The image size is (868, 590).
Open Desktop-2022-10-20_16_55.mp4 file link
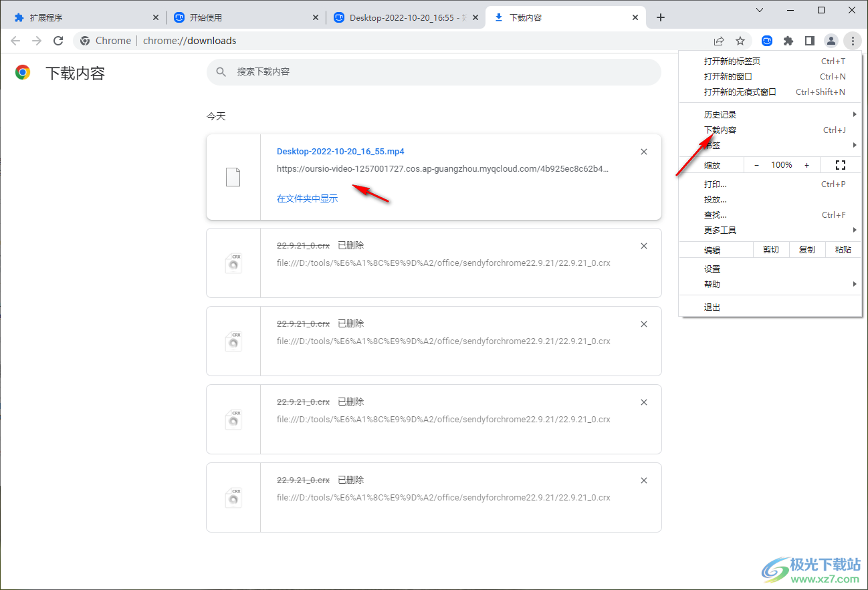340,152
